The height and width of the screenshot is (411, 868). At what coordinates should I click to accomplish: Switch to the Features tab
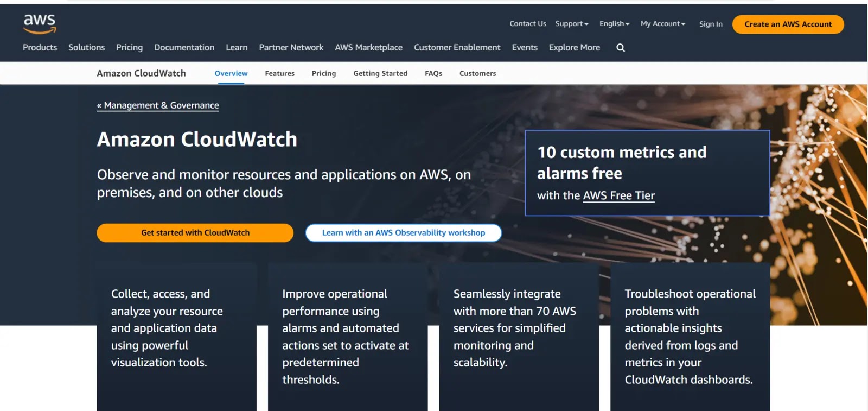(280, 73)
